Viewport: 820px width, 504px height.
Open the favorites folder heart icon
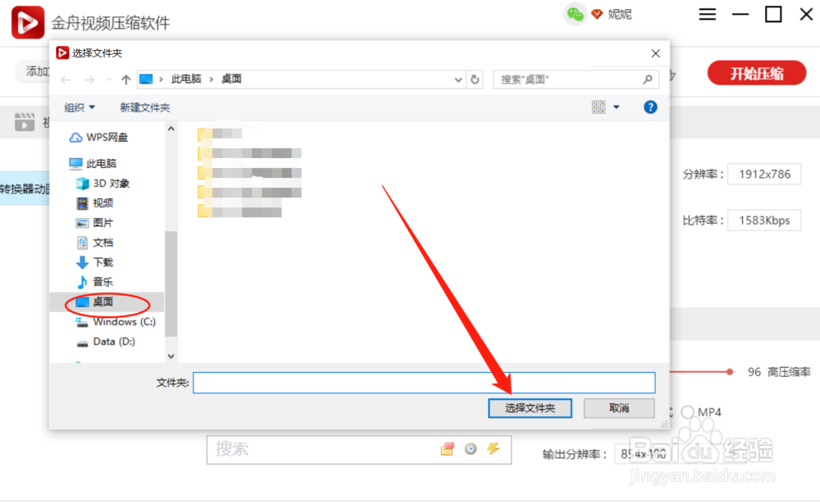[x=447, y=448]
